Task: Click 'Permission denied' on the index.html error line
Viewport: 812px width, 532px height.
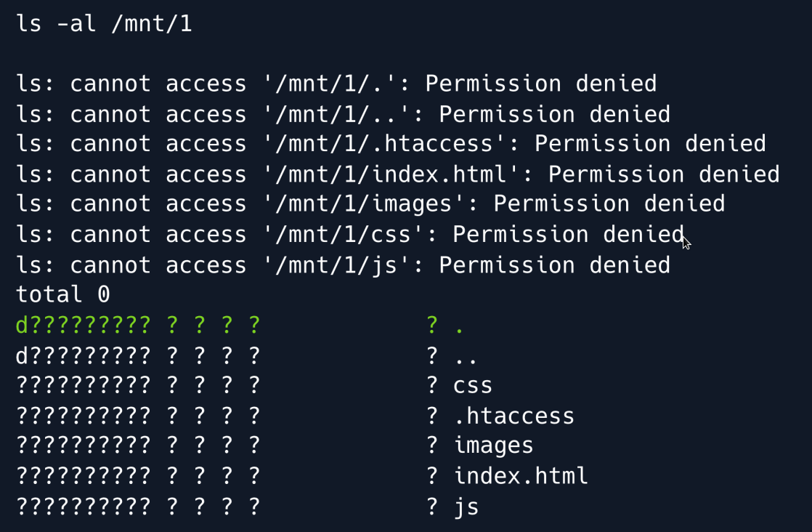Action: [664, 174]
